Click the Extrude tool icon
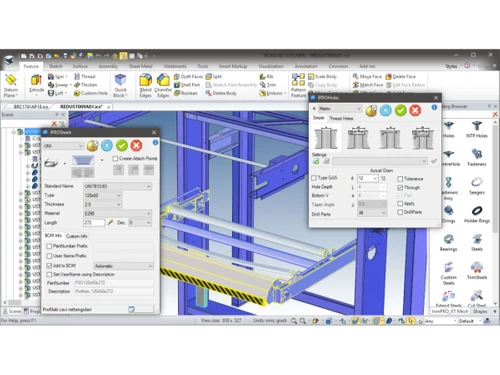 coord(36,80)
